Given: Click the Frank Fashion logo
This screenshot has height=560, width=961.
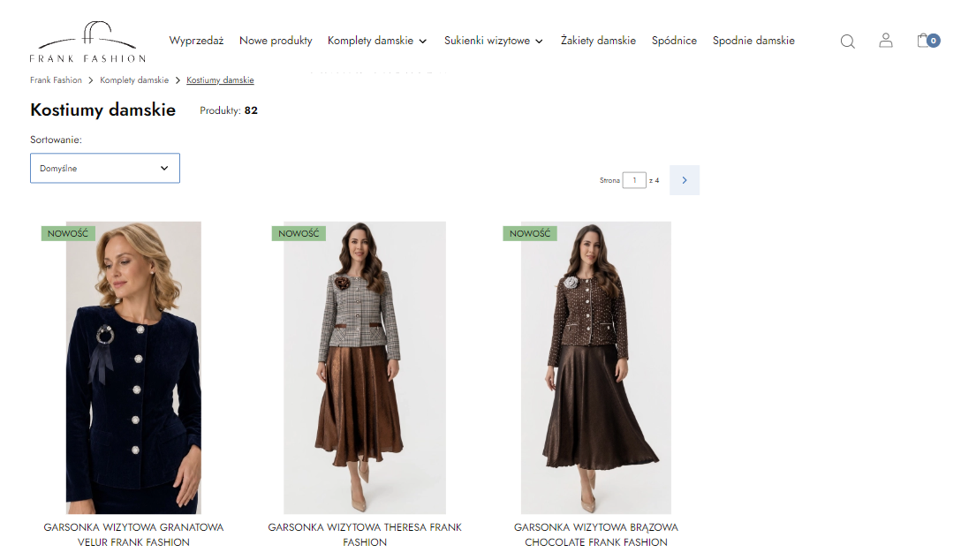Looking at the screenshot, I should pyautogui.click(x=87, y=42).
